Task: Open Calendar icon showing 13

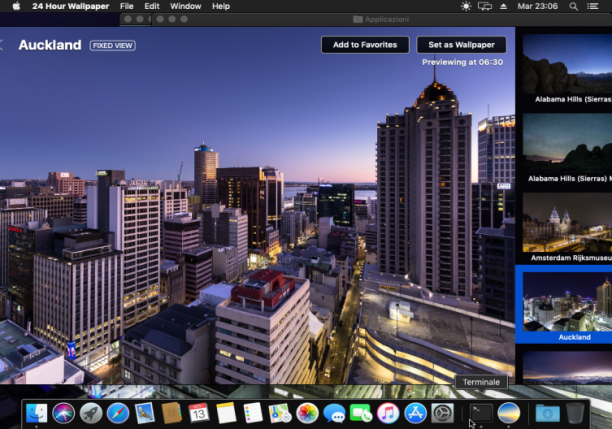Action: point(199,413)
